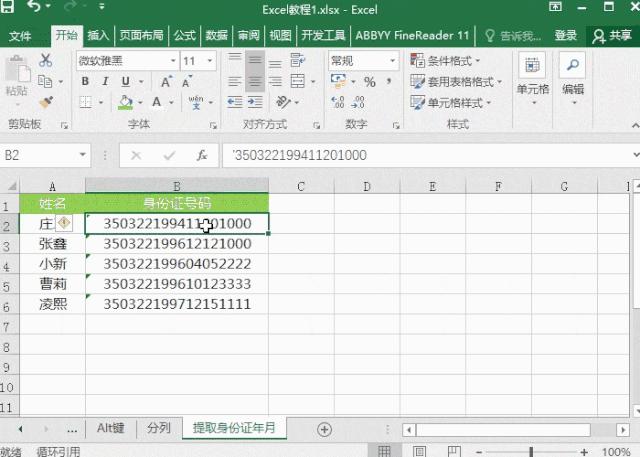
Task: Open the 文件 File menu
Action: point(20,36)
